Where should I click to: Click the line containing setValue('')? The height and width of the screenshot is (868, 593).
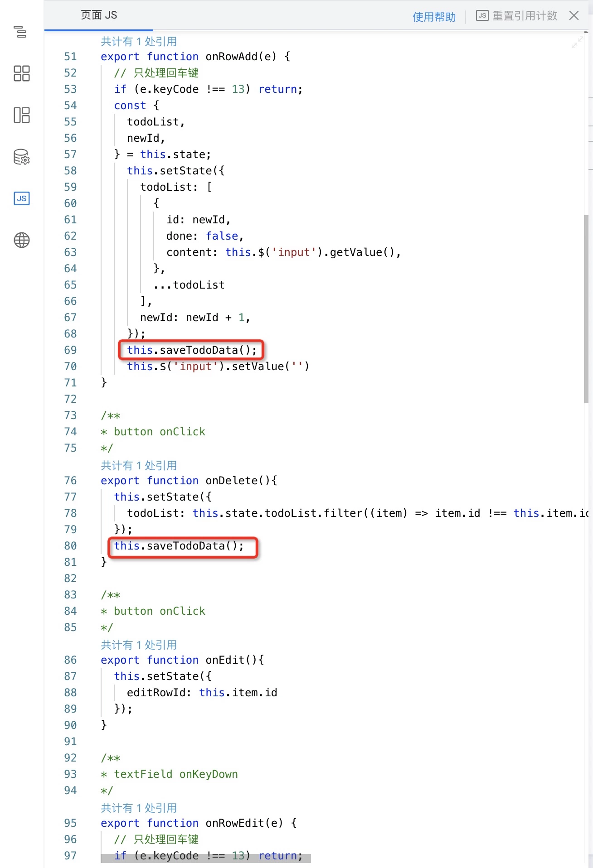click(218, 366)
